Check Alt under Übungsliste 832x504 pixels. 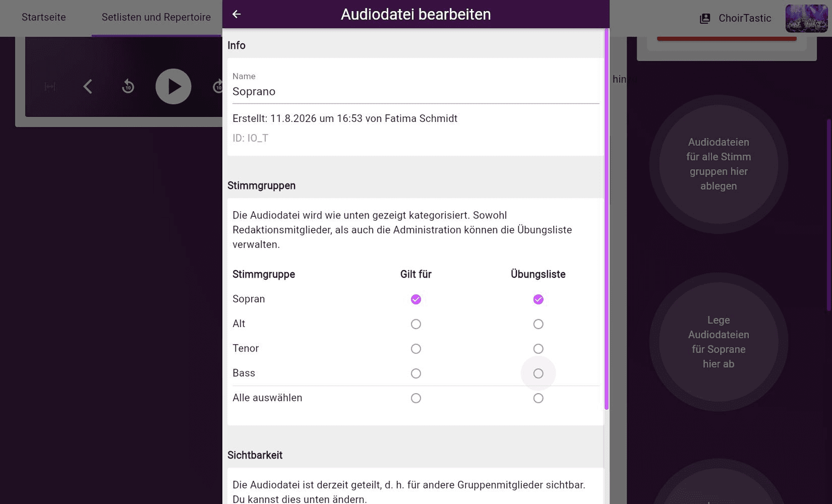coord(538,324)
